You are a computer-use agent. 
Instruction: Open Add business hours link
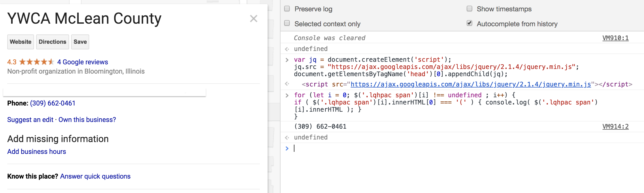[37, 152]
